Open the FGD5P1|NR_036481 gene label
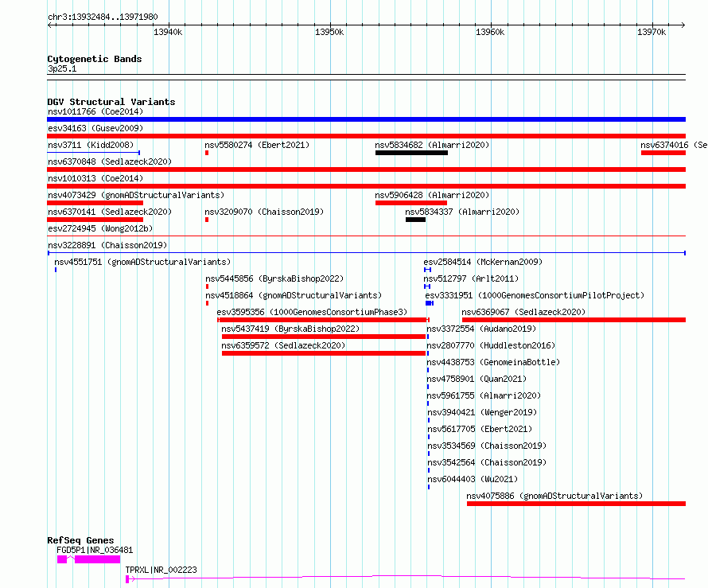708x588 pixels. coord(95,550)
